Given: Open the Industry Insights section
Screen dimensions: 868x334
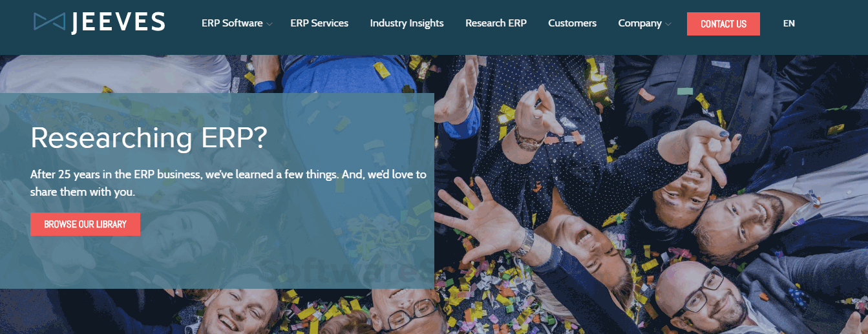Looking at the screenshot, I should coord(407,23).
